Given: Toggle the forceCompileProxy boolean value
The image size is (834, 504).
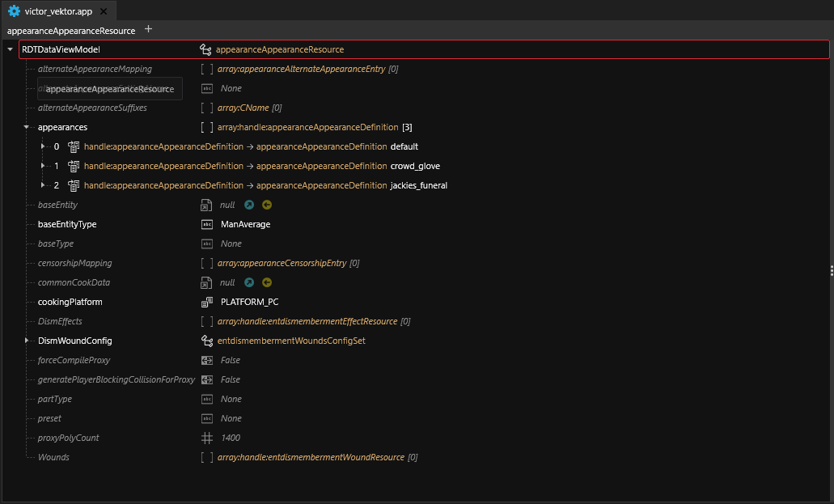Looking at the screenshot, I should (x=231, y=360).
